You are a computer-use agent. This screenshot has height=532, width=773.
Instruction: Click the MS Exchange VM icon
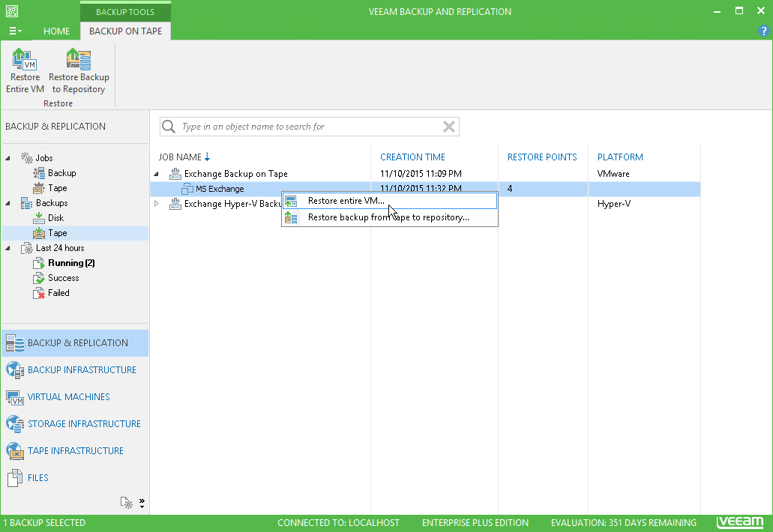(187, 189)
